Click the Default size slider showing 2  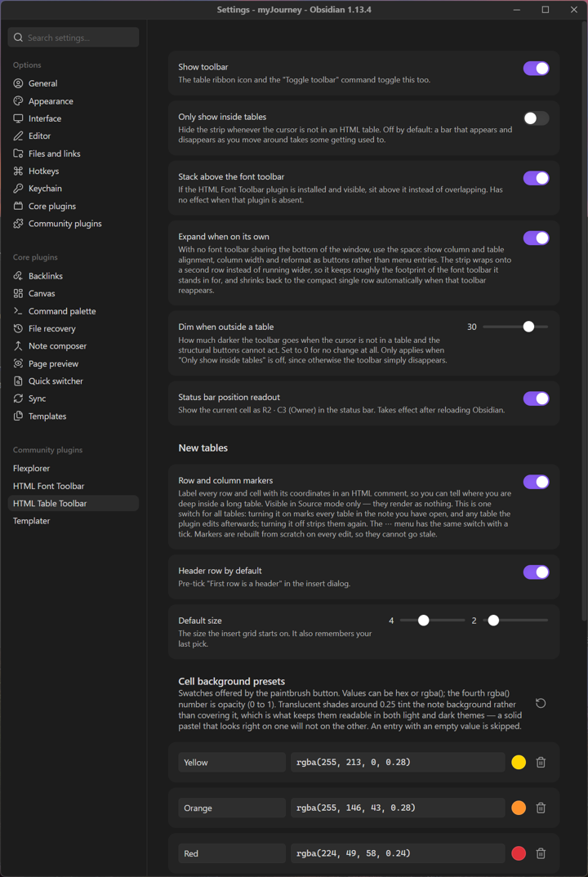point(515,621)
